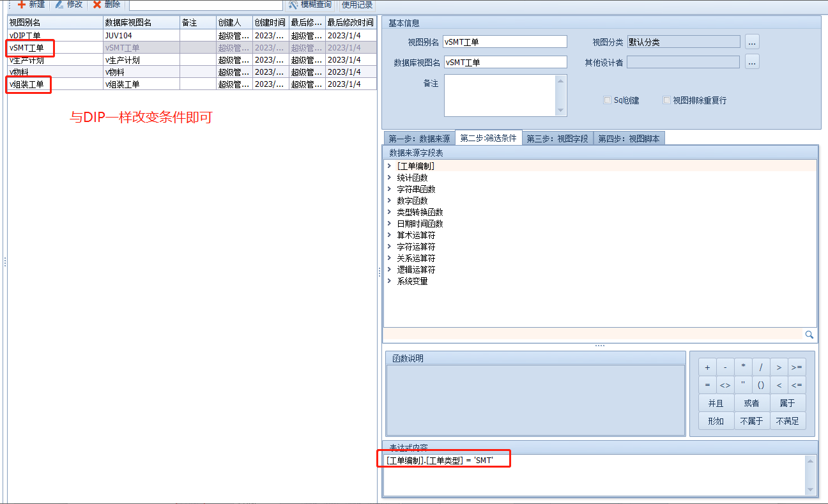The width and height of the screenshot is (828, 504).
Task: Click the red X 删除 button
Action: (x=106, y=4)
